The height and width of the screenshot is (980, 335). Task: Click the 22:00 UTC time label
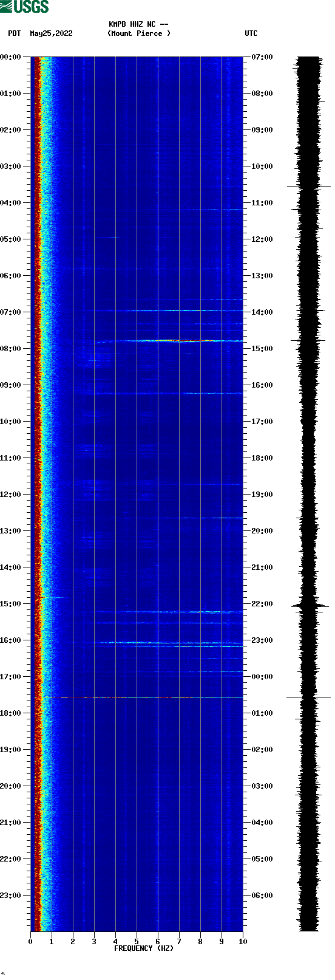262,604
